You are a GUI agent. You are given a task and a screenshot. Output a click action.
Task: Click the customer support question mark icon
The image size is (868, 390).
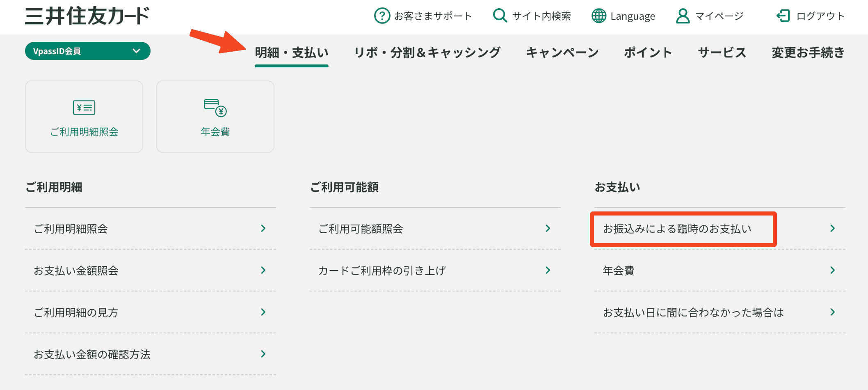[382, 16]
